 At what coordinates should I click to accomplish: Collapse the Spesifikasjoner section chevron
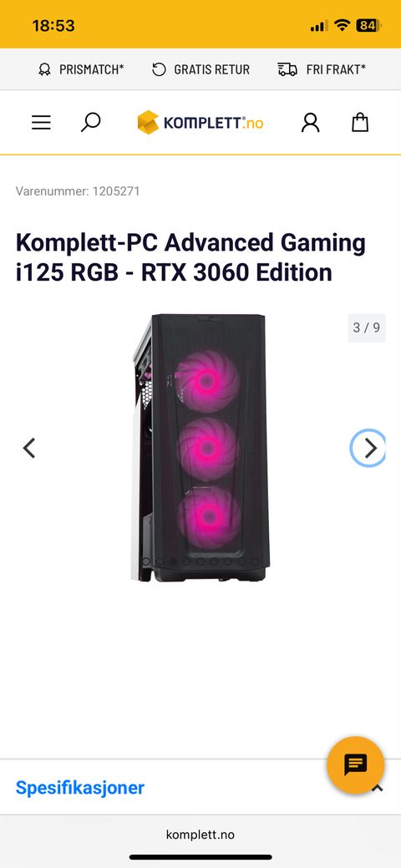pyautogui.click(x=378, y=789)
